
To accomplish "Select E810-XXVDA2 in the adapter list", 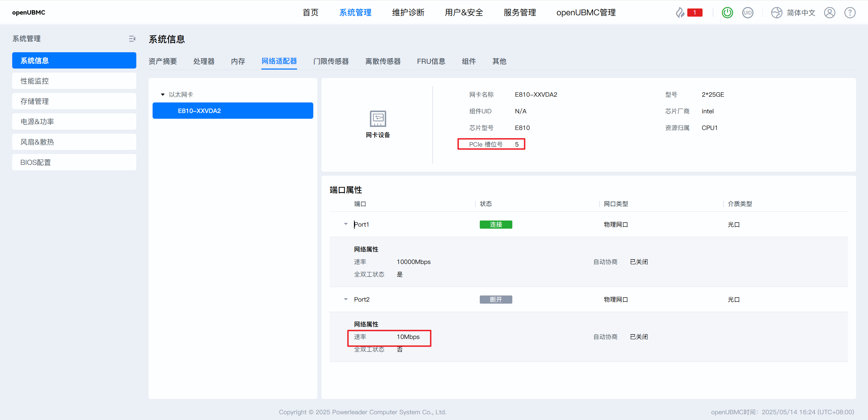I will (x=233, y=111).
